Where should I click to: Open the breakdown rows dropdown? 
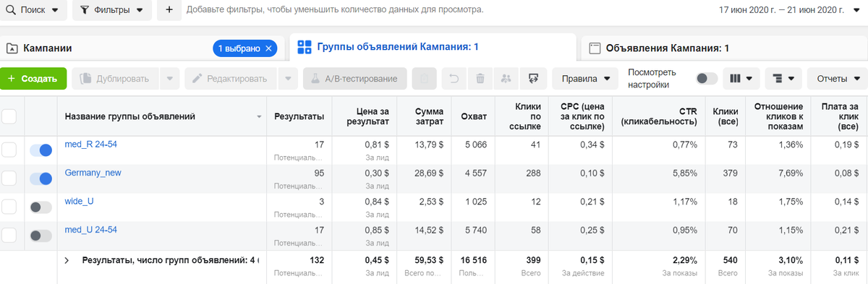pyautogui.click(x=783, y=78)
